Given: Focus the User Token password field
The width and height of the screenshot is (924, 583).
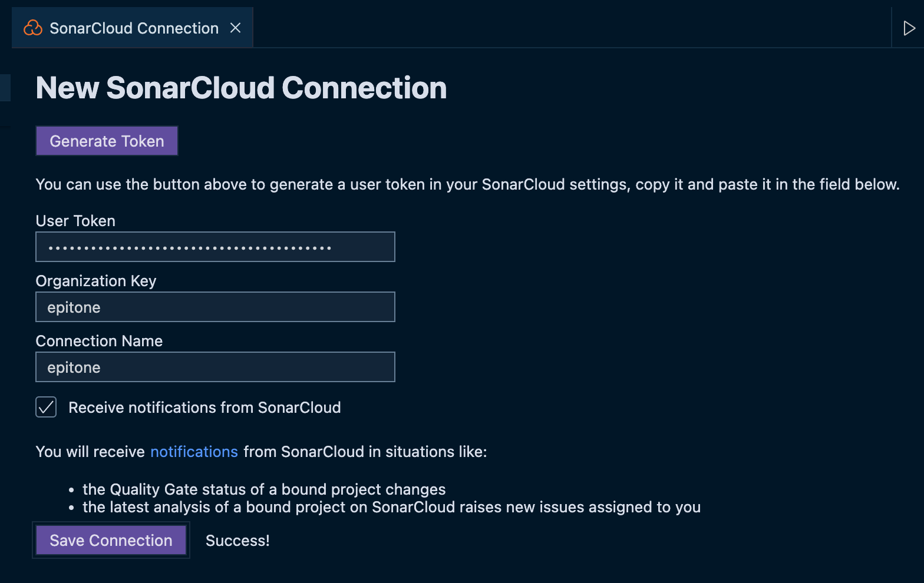Looking at the screenshot, I should [215, 247].
